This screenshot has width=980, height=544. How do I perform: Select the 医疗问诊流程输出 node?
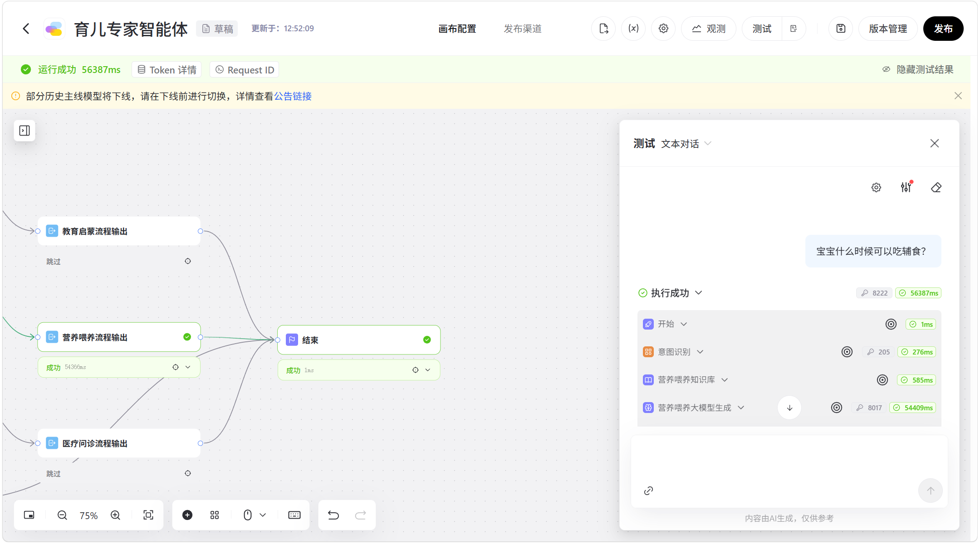[119, 443]
